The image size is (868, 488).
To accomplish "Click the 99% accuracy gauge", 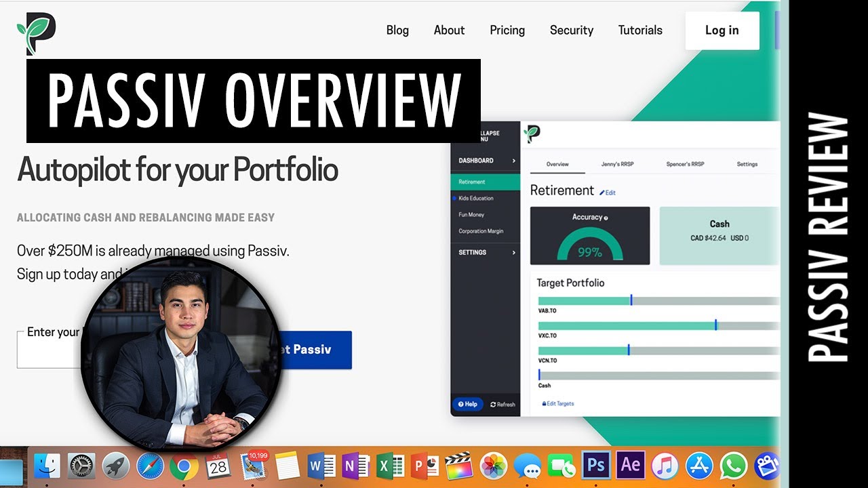I will (589, 245).
